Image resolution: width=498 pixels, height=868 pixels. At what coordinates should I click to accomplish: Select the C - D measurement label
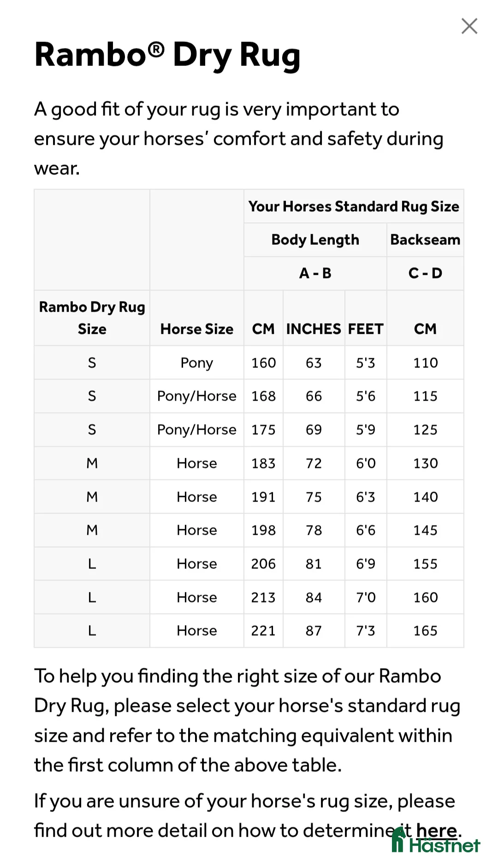[x=425, y=273]
